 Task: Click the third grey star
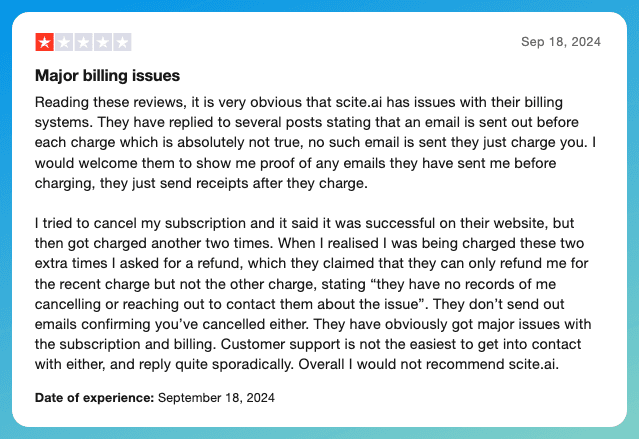(x=84, y=42)
